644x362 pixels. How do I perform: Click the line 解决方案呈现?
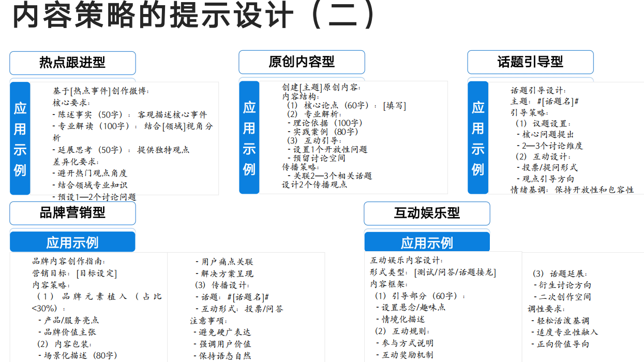point(224,273)
